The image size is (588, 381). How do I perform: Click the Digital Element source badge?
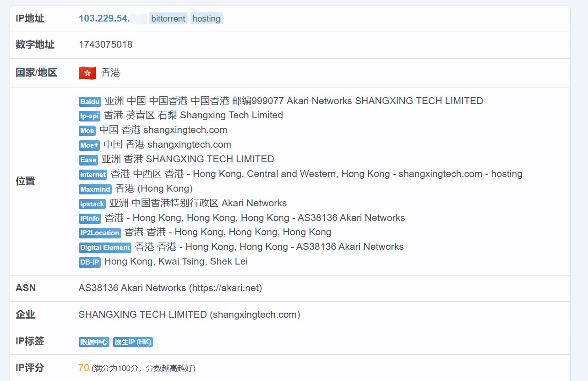(105, 248)
